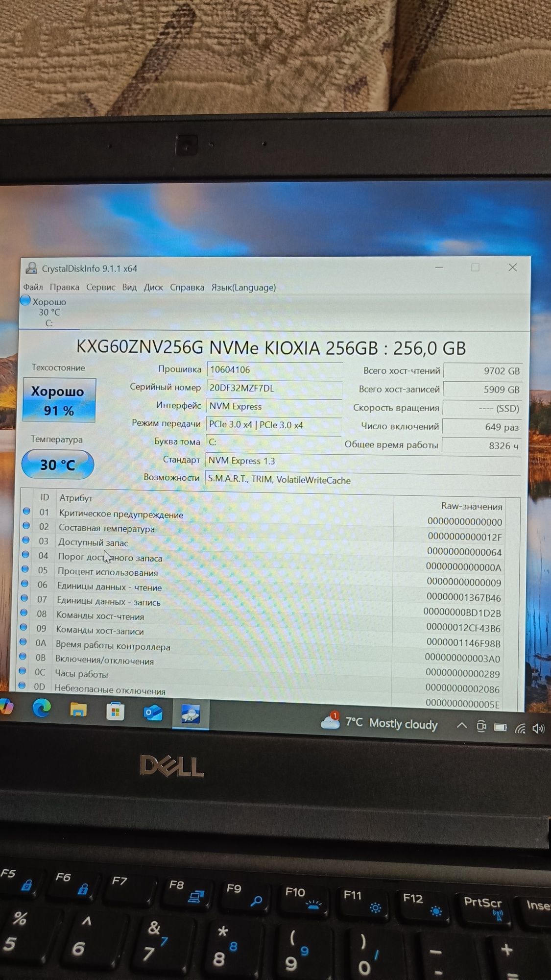
Task: Click the battery icon in system tray
Action: pos(501,727)
